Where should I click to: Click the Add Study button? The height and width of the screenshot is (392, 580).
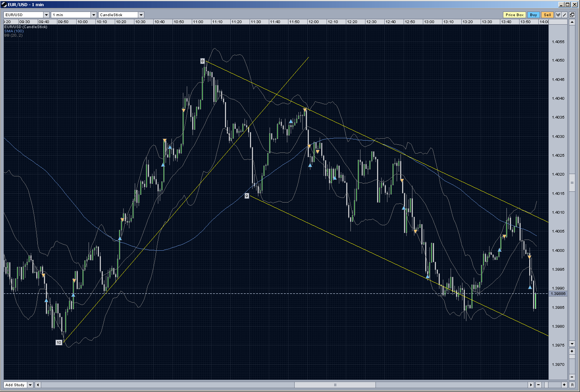(x=15, y=385)
